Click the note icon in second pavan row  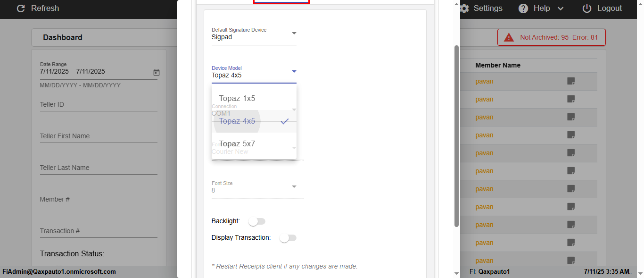coord(571,99)
